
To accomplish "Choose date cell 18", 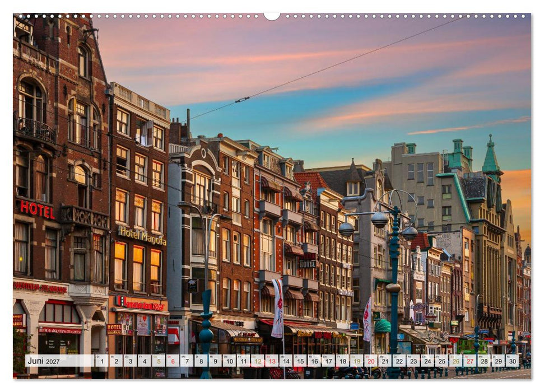I will 343,361.
